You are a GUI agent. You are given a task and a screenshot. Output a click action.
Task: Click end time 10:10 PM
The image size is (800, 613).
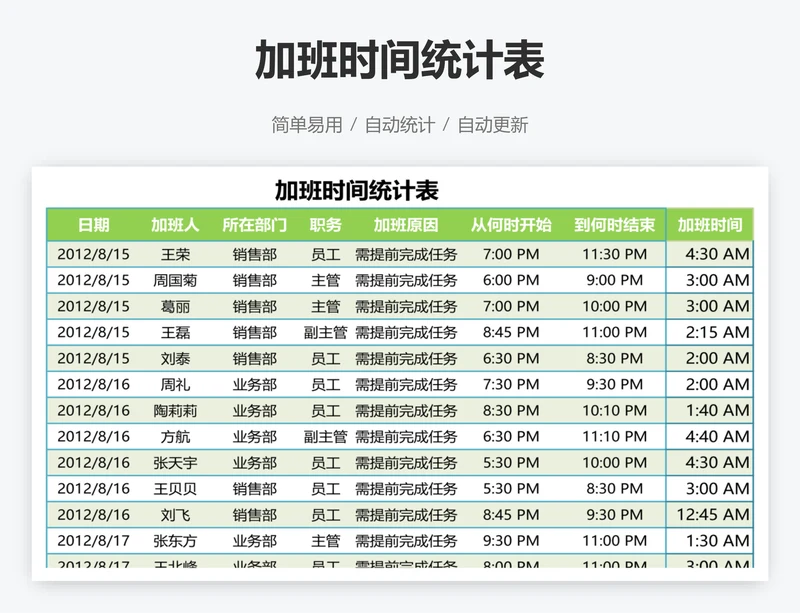tap(615, 410)
